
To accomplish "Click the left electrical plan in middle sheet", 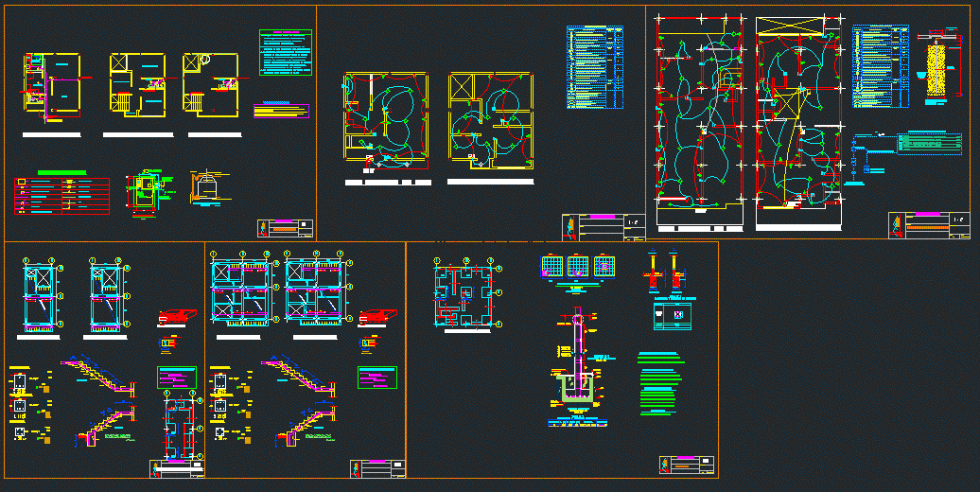I will (386, 123).
